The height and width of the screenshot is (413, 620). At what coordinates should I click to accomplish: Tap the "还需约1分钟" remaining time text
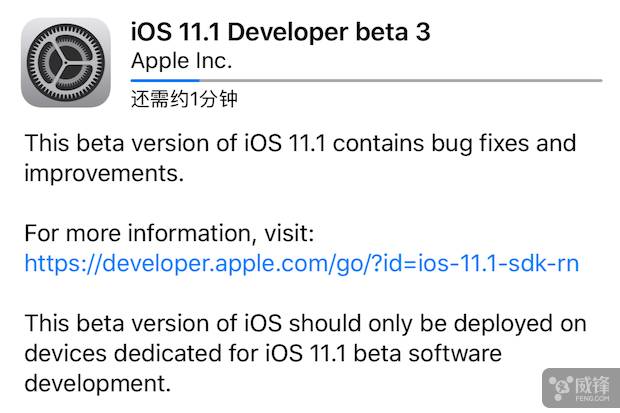pyautogui.click(x=184, y=99)
